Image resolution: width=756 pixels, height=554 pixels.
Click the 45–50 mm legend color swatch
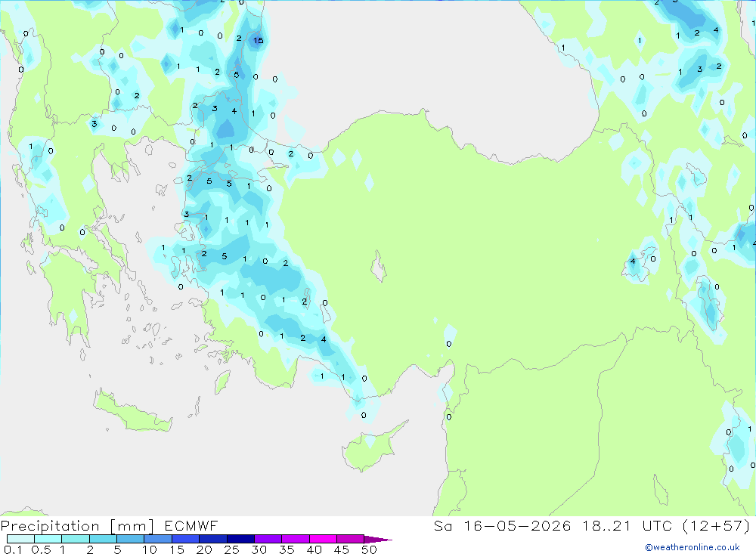351,539
